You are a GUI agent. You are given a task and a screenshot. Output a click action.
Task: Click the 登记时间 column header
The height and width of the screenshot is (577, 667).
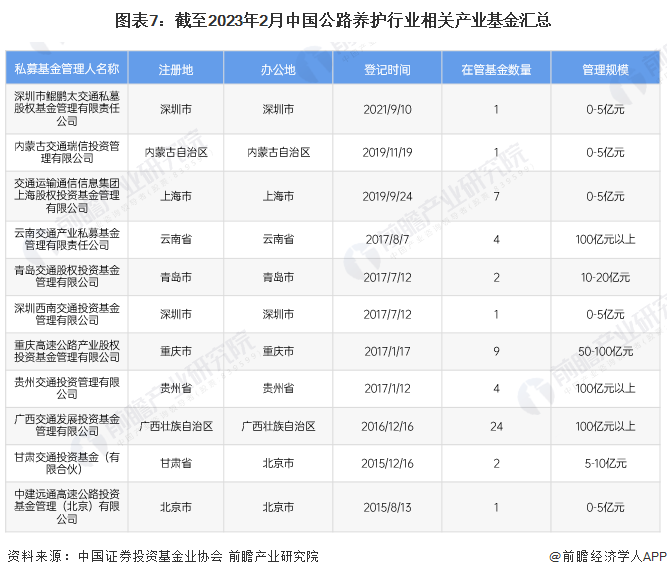click(x=387, y=70)
